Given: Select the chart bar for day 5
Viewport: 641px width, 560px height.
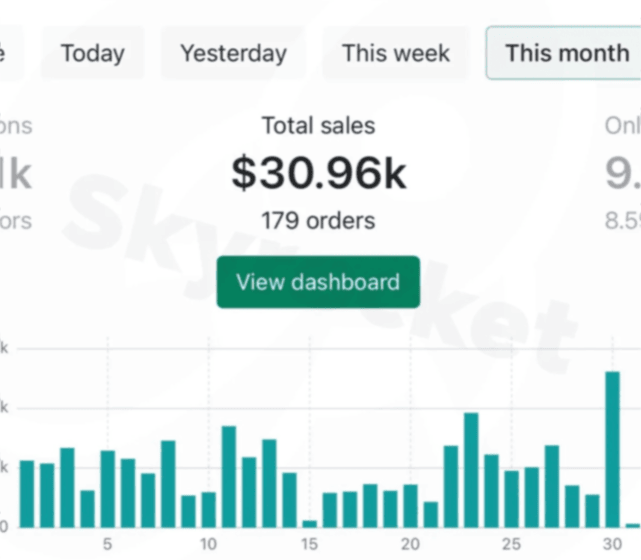Looking at the screenshot, I should pos(108,488).
